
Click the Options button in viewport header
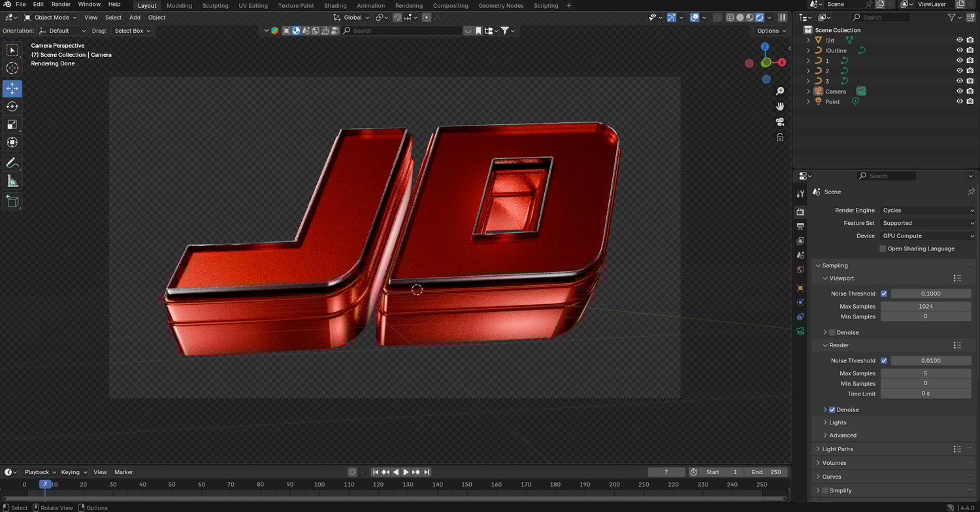click(x=771, y=31)
